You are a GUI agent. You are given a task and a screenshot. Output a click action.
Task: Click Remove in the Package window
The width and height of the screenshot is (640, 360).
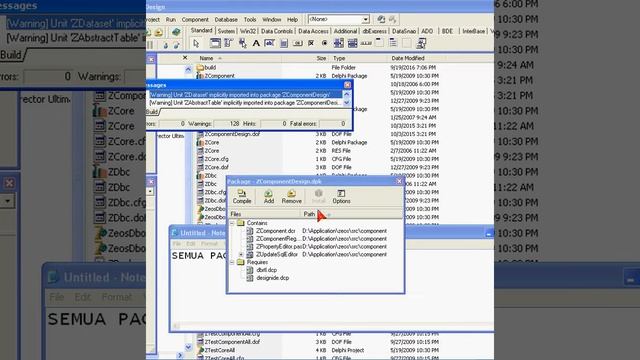[x=291, y=196]
